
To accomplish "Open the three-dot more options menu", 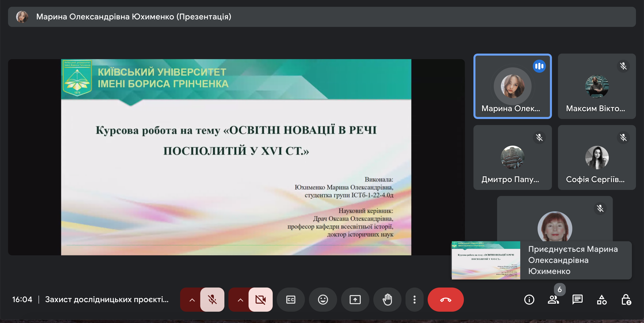I will click(x=414, y=300).
